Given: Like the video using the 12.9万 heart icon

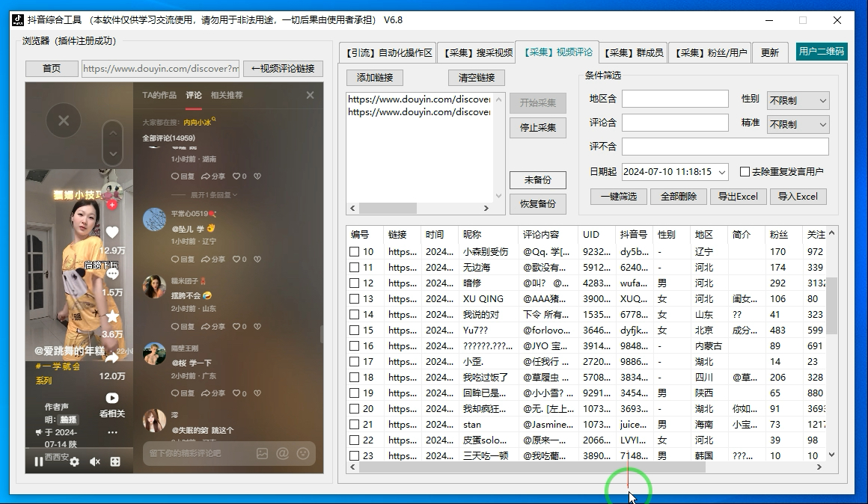Looking at the screenshot, I should [112, 233].
